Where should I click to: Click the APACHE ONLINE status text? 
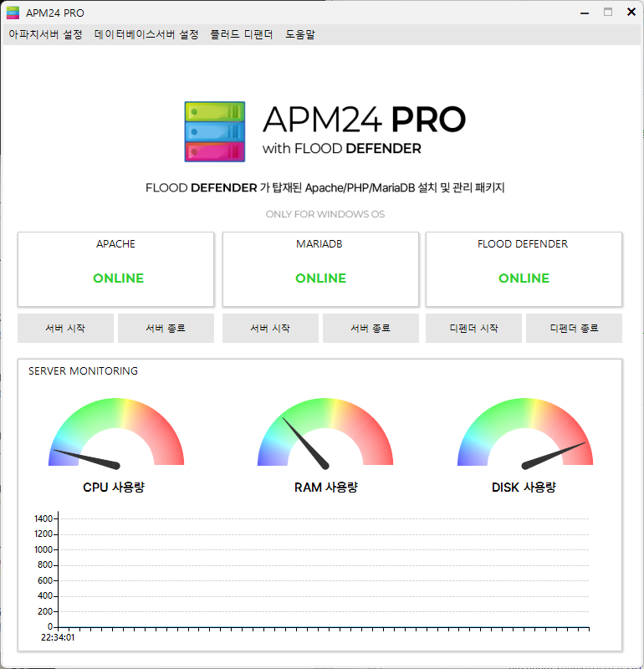point(118,278)
